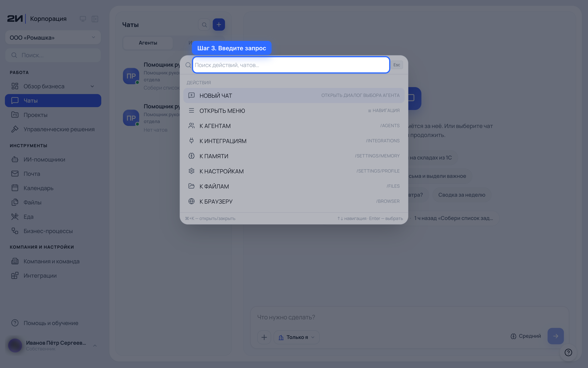Open «Помощь и обучение»
Viewport: 588px width, 368px height.
(53, 323)
